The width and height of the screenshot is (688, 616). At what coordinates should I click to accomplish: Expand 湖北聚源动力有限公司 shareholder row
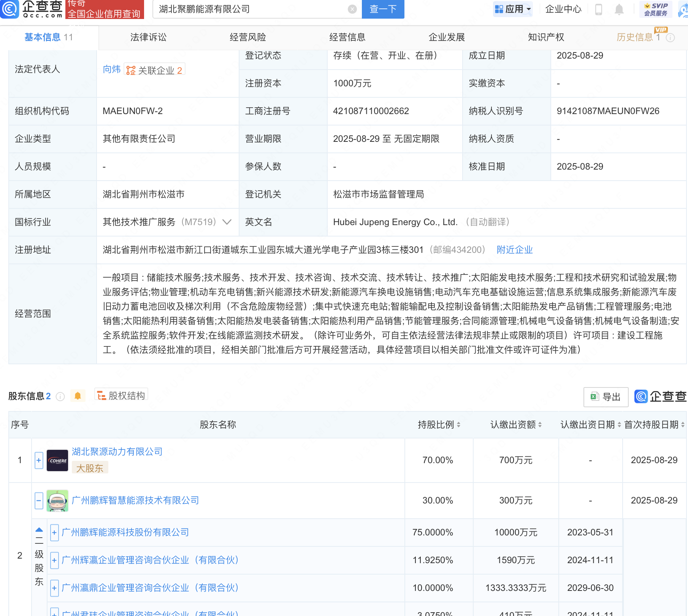click(x=39, y=460)
